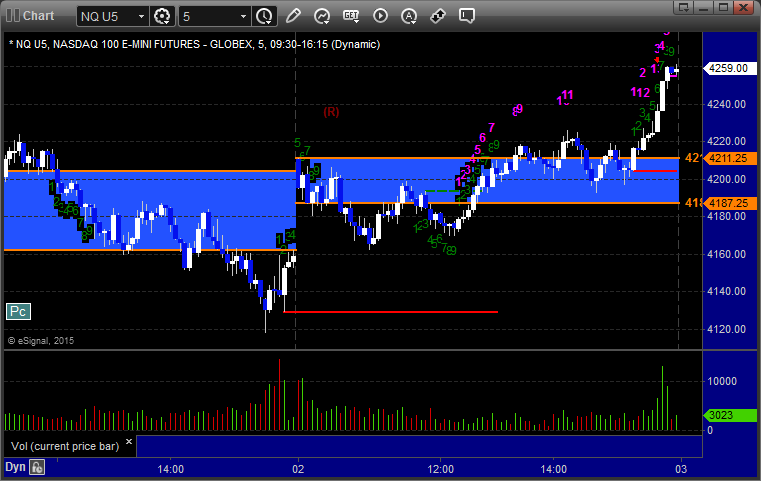Click the magenta 7 count label above the bars

491,128
